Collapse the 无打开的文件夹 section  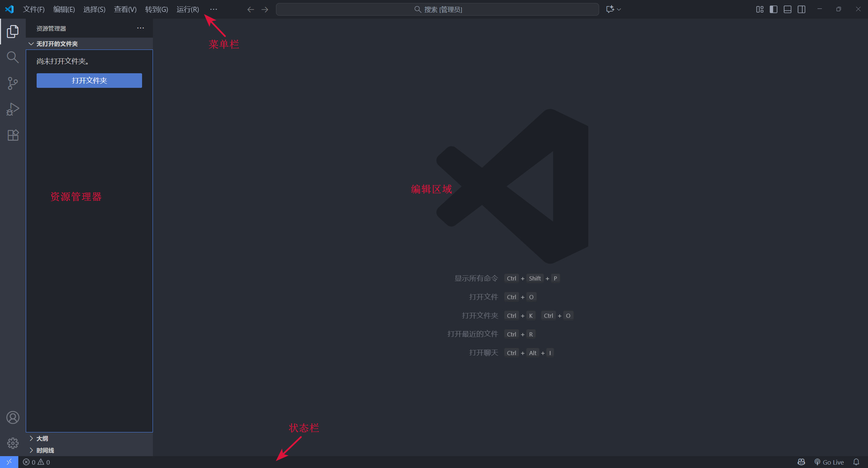tap(90, 44)
